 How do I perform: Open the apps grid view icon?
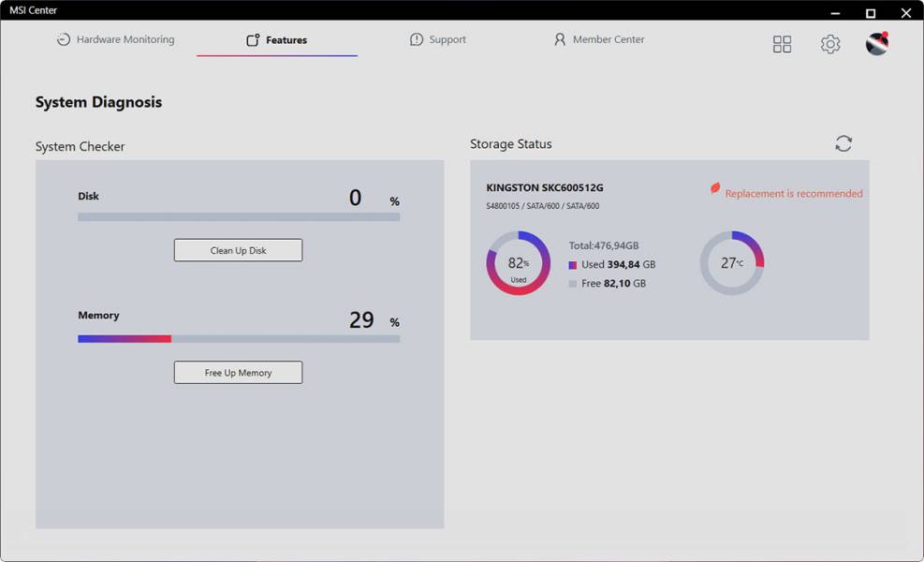(x=782, y=44)
